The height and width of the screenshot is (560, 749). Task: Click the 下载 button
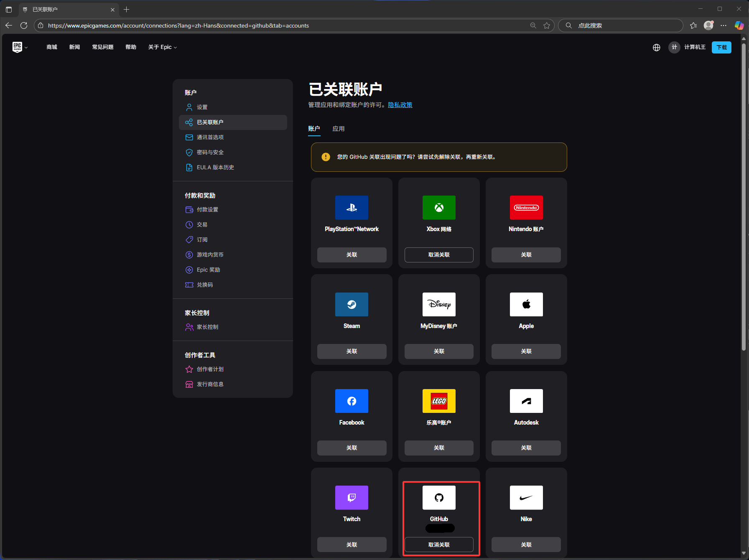721,47
